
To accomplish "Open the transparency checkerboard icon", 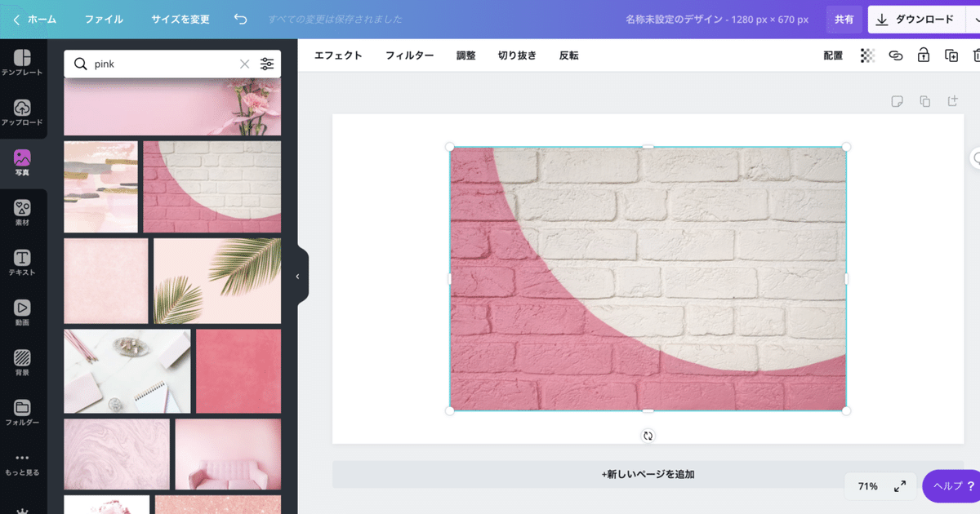I will [x=867, y=55].
